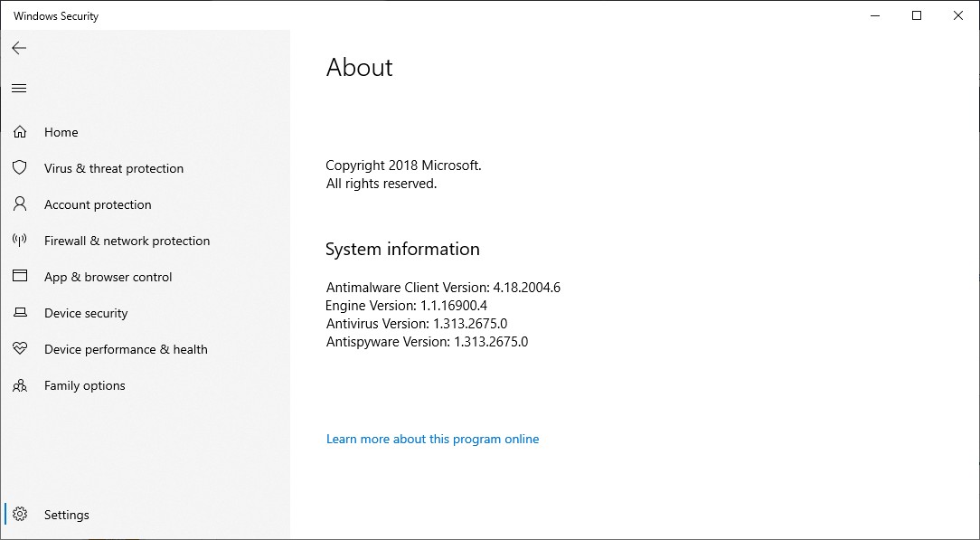Click the Virus & threat protection shield icon

(x=20, y=168)
